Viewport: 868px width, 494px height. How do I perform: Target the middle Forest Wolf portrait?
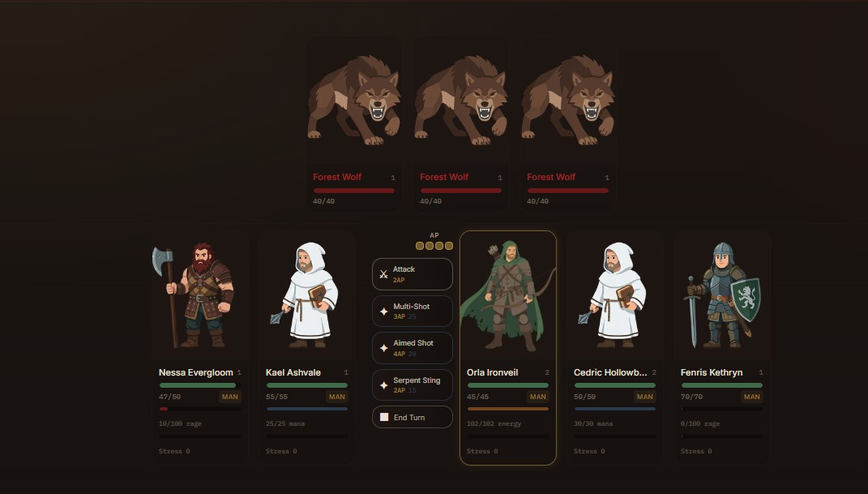click(x=460, y=100)
